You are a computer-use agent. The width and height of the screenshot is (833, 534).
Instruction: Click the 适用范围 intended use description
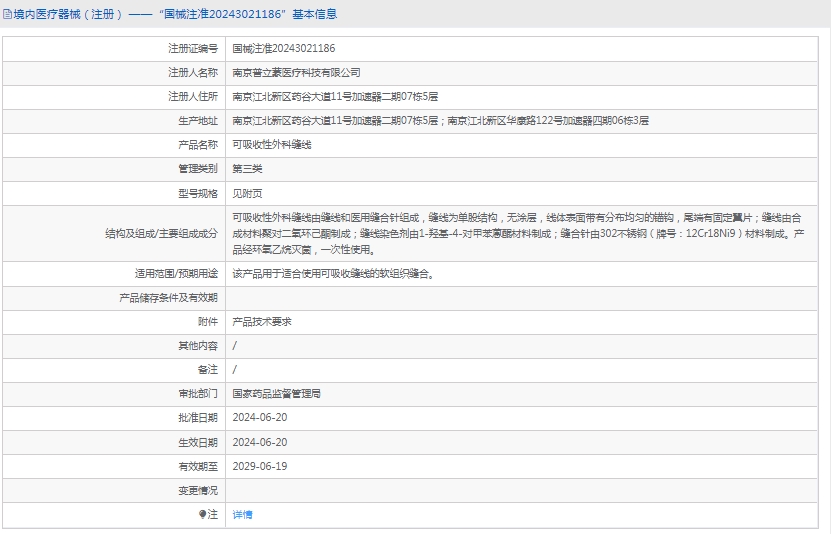[334, 274]
